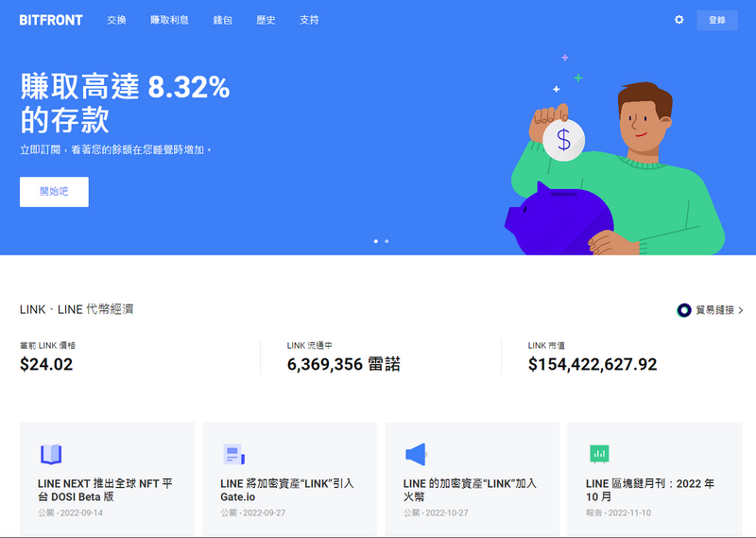The height and width of the screenshot is (538, 756).
Task: Click the LINK 流通中 label
Action: [310, 345]
